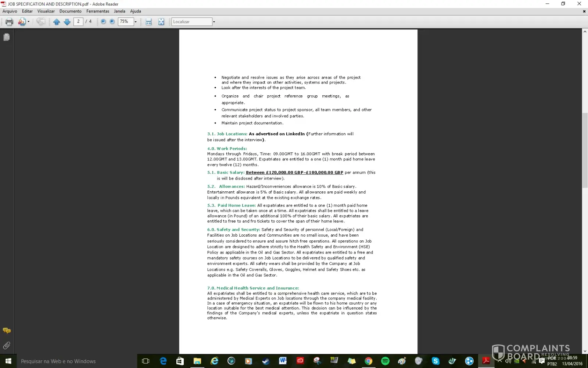The width and height of the screenshot is (588, 368).
Task: Open the Janela menu
Action: coord(119,11)
